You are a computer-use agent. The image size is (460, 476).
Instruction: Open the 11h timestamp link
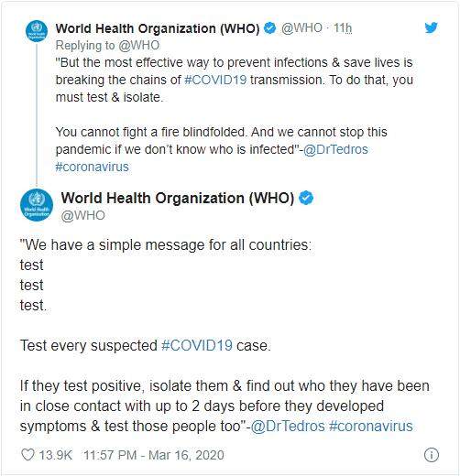(343, 28)
